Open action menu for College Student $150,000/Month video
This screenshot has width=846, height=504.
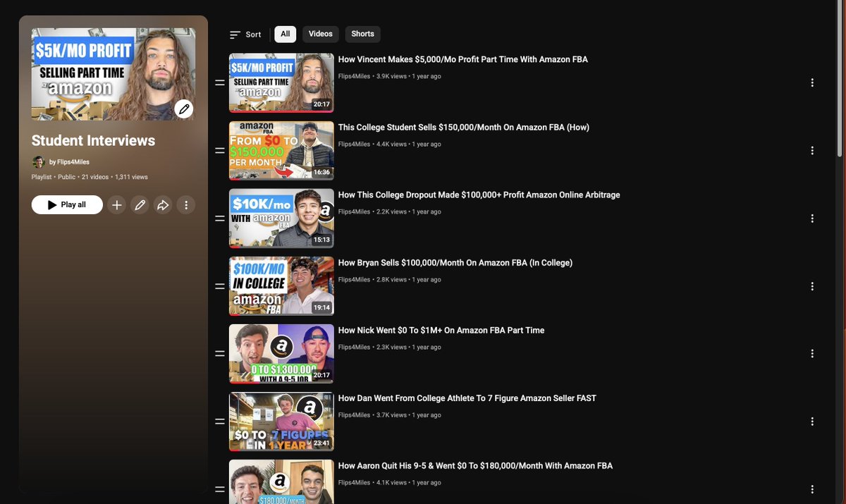point(812,151)
